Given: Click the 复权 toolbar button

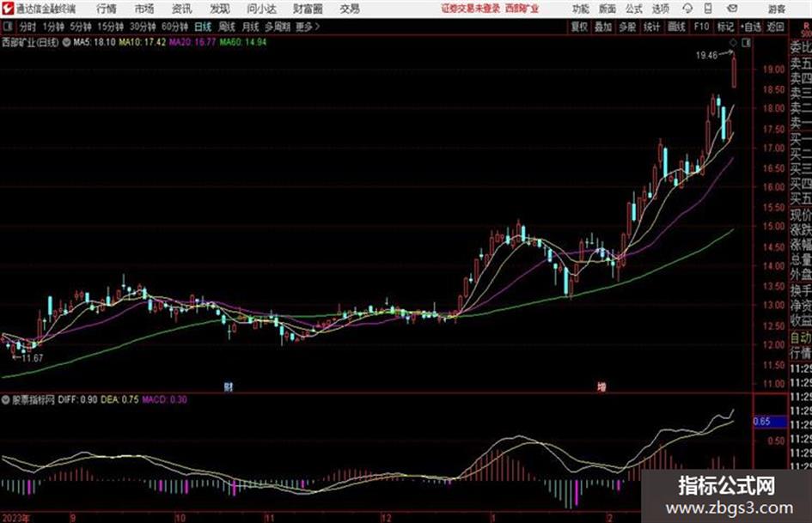Looking at the screenshot, I should pos(579,27).
